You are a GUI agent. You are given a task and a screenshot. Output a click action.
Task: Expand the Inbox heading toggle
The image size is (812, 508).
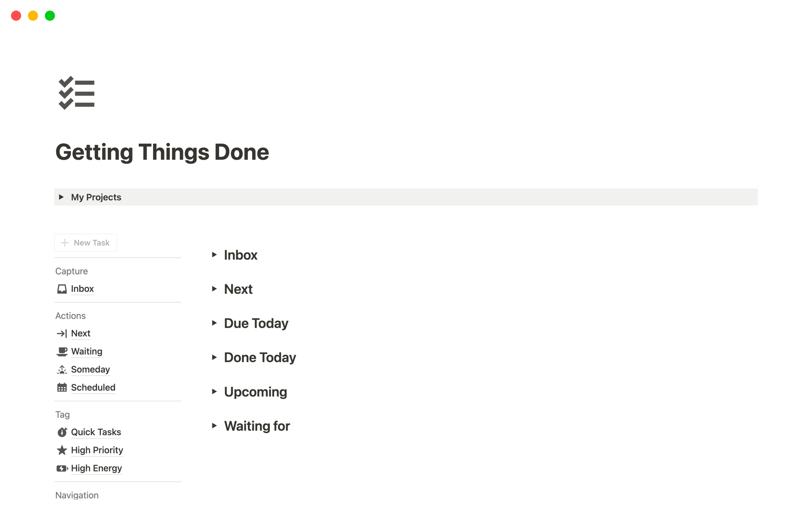214,255
